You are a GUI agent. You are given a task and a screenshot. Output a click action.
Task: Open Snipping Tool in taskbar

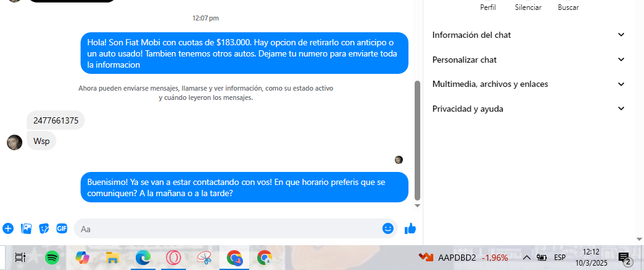click(x=203, y=258)
